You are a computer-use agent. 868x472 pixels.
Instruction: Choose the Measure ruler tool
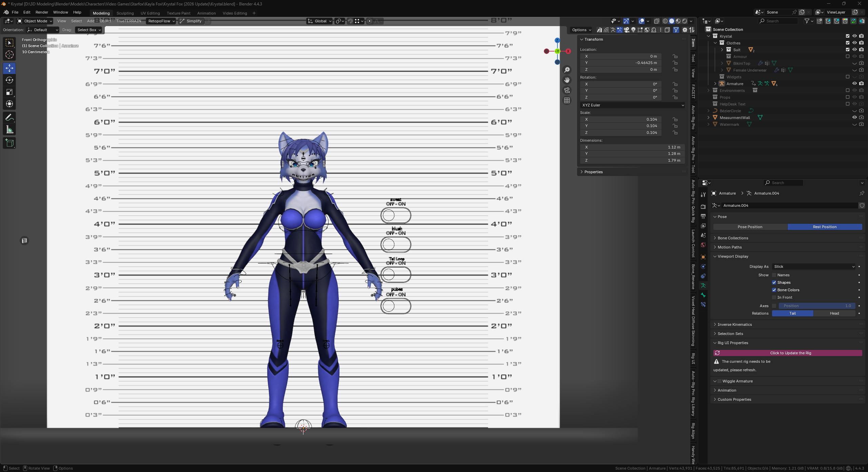(x=9, y=130)
